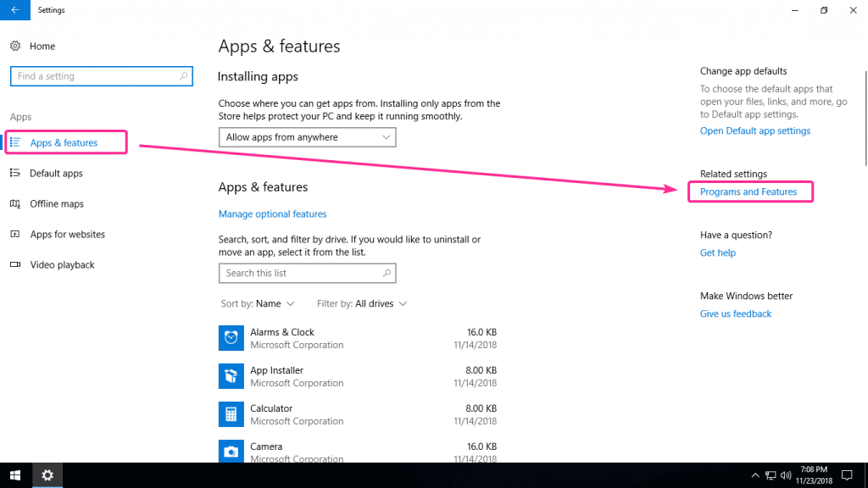Open Programs and Features link
The width and height of the screenshot is (868, 488).
point(750,191)
